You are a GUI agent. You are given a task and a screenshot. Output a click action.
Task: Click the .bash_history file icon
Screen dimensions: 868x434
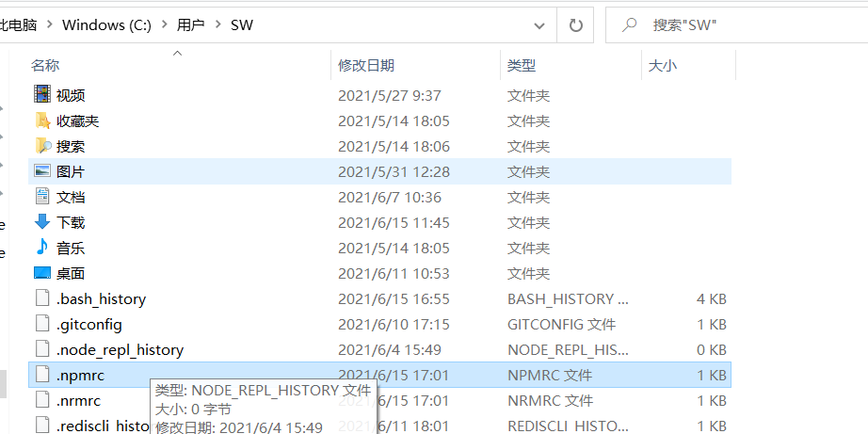click(x=42, y=298)
